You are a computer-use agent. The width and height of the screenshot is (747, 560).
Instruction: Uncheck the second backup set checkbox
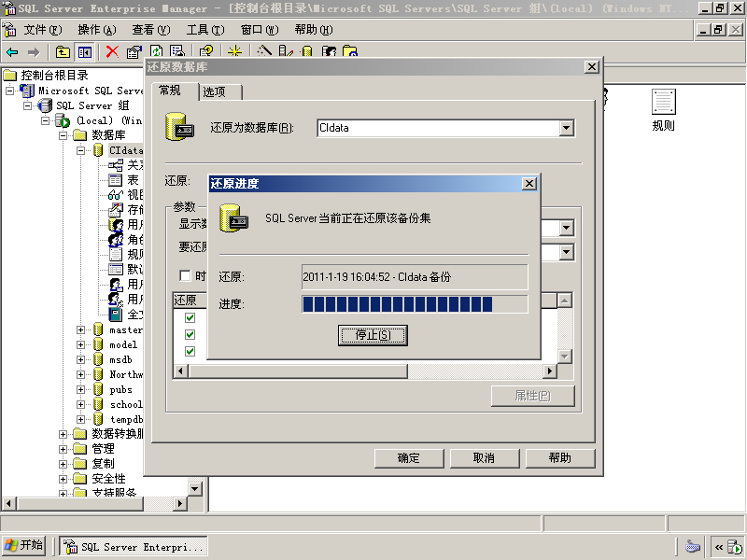190,334
